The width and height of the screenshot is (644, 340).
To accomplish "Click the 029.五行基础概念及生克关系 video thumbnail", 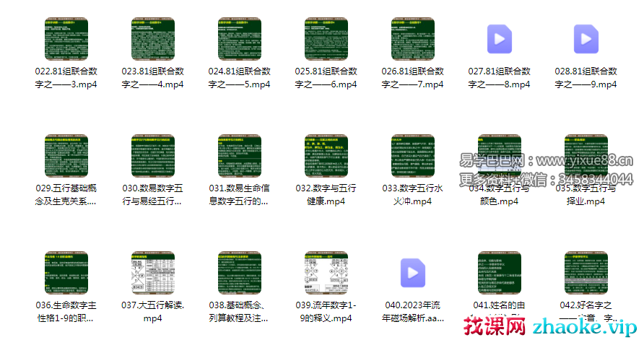I will [66, 156].
